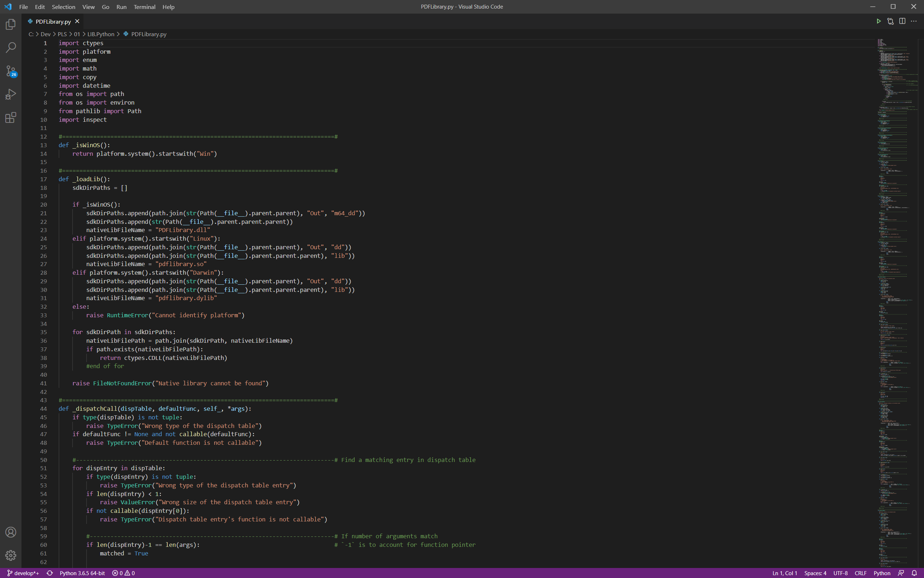Switch branch via develop*+ status item

[23, 573]
